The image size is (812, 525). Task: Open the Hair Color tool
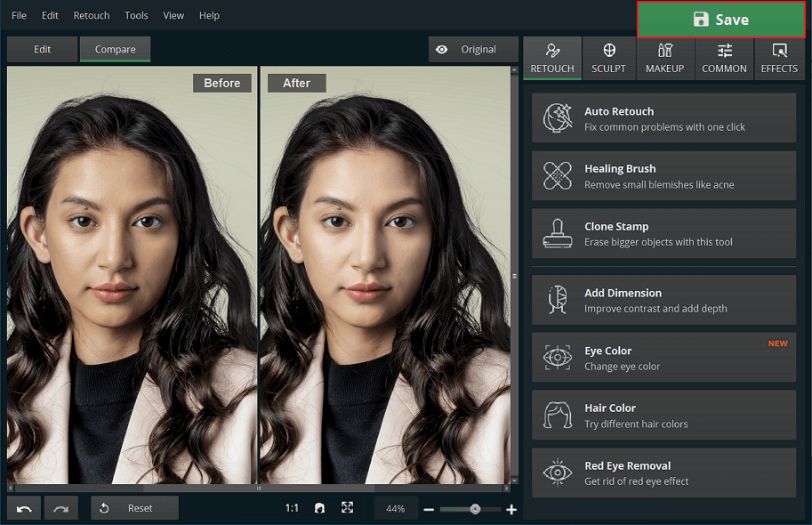[x=663, y=415]
